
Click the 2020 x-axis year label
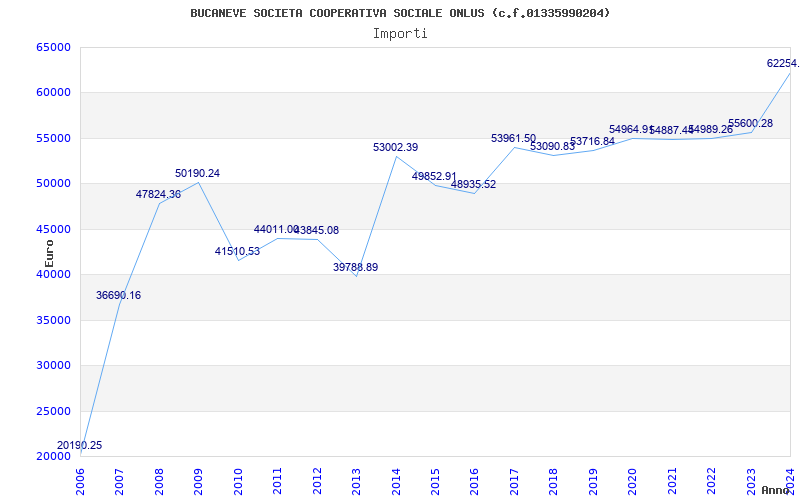(x=633, y=481)
